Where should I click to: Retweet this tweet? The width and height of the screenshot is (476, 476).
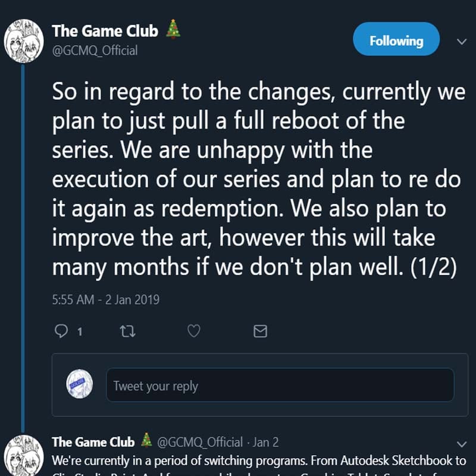(x=127, y=331)
